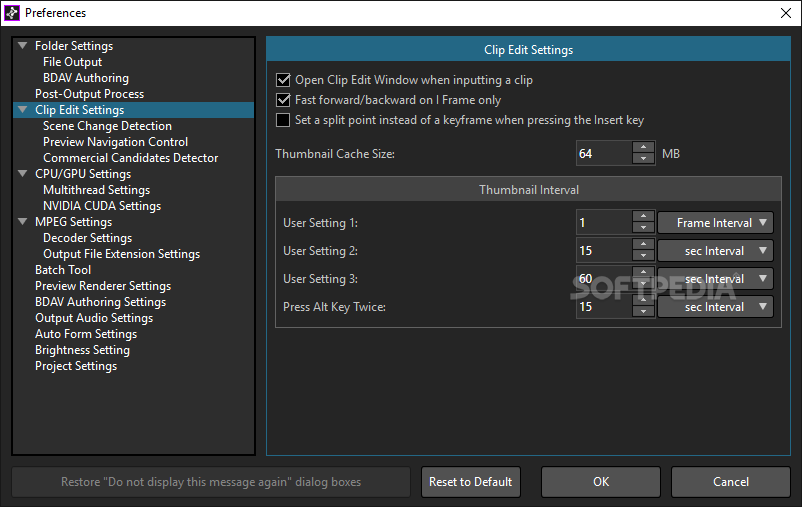The width and height of the screenshot is (802, 507).
Task: Decrease Thumbnail Cache Size with down arrow
Action: (x=643, y=159)
